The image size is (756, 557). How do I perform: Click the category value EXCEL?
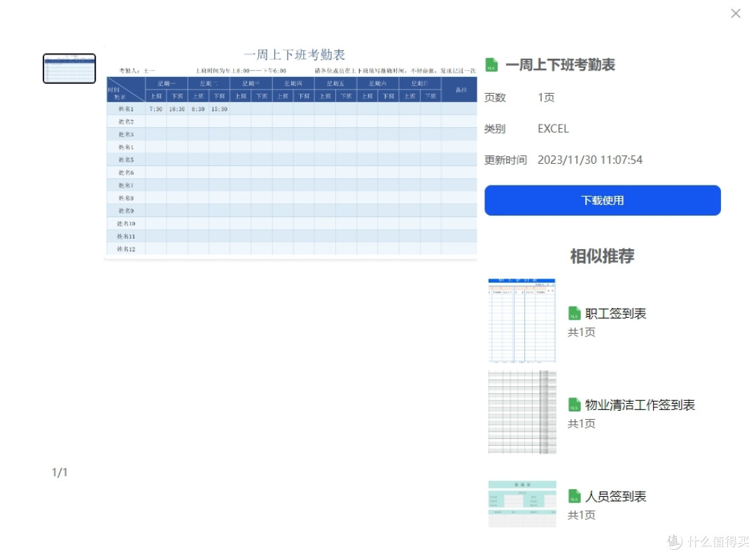click(x=553, y=129)
